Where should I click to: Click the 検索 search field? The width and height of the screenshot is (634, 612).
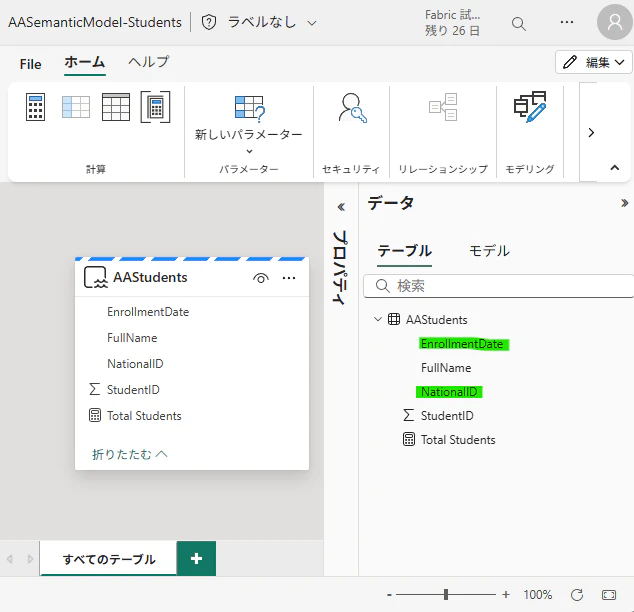coord(499,286)
